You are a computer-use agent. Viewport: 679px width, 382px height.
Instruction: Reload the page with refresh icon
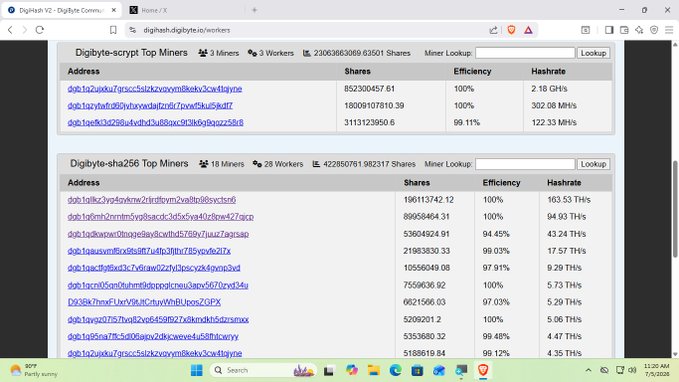point(40,30)
